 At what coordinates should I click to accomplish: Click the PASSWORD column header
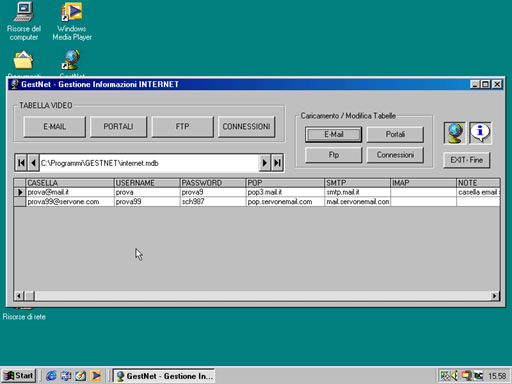[213, 183]
